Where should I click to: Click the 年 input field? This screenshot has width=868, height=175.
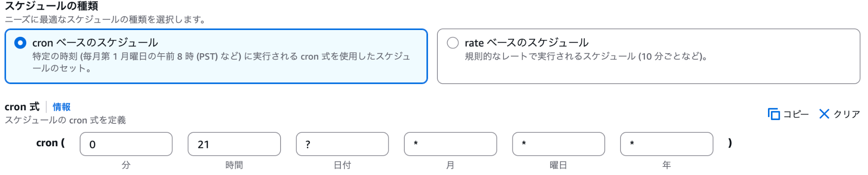666,144
